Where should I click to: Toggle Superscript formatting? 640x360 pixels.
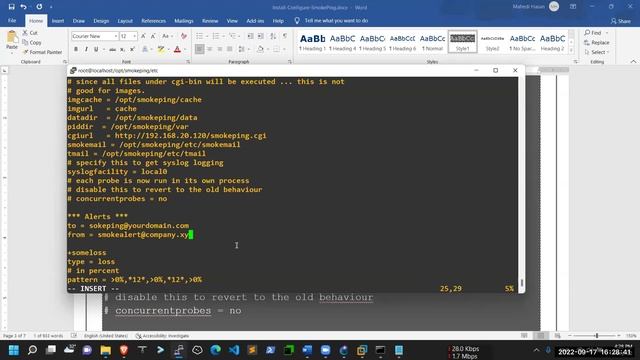click(x=132, y=49)
